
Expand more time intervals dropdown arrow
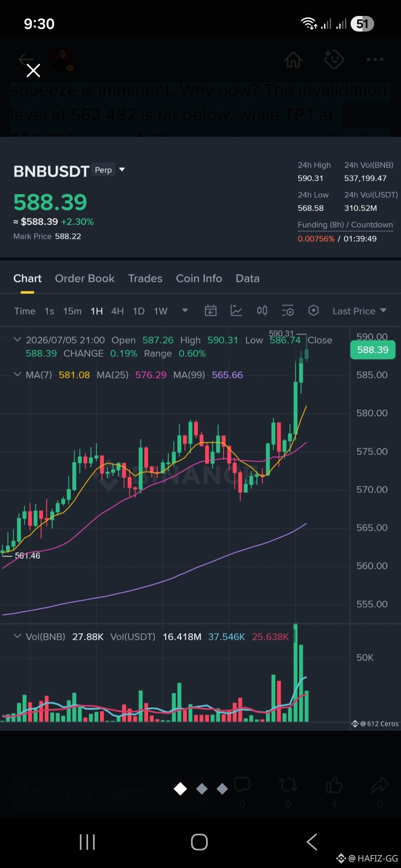[x=185, y=310]
